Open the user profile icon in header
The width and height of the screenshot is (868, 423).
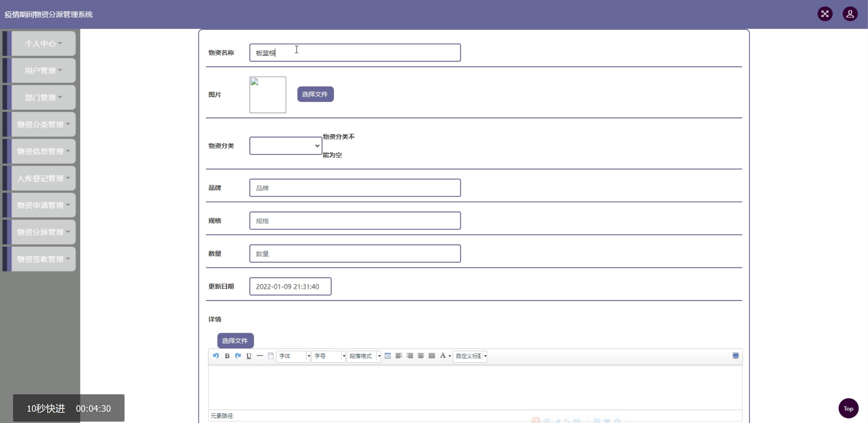click(x=850, y=14)
